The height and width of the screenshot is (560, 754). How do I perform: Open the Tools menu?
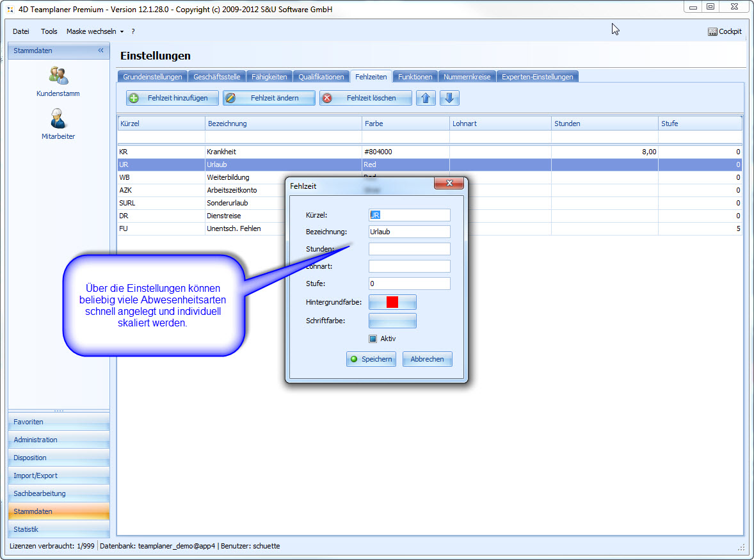pos(49,31)
